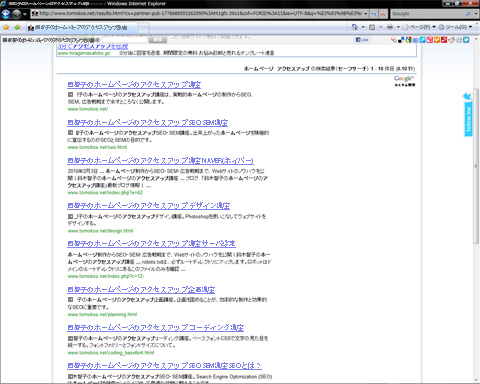The image size is (480, 384).
Task: Click the green URL www.tomokos.net/seo.html
Action: (x=97, y=147)
